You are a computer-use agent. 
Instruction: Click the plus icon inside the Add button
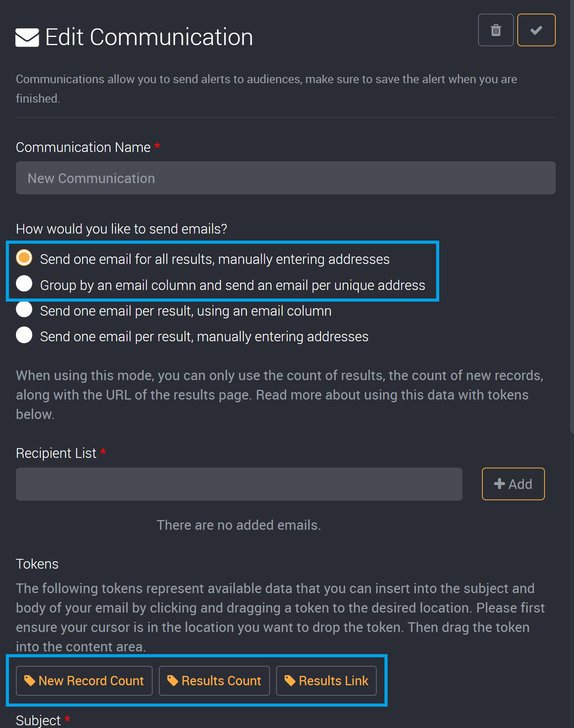pyautogui.click(x=500, y=484)
